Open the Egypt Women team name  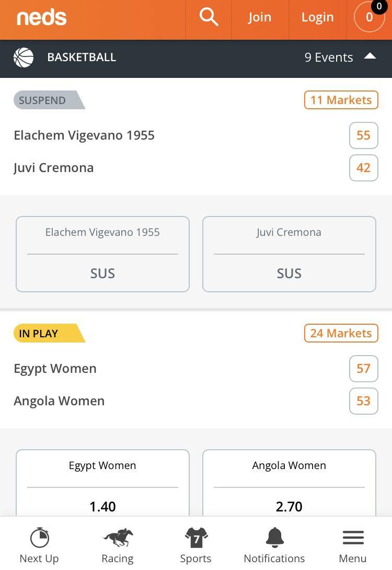[x=55, y=369]
